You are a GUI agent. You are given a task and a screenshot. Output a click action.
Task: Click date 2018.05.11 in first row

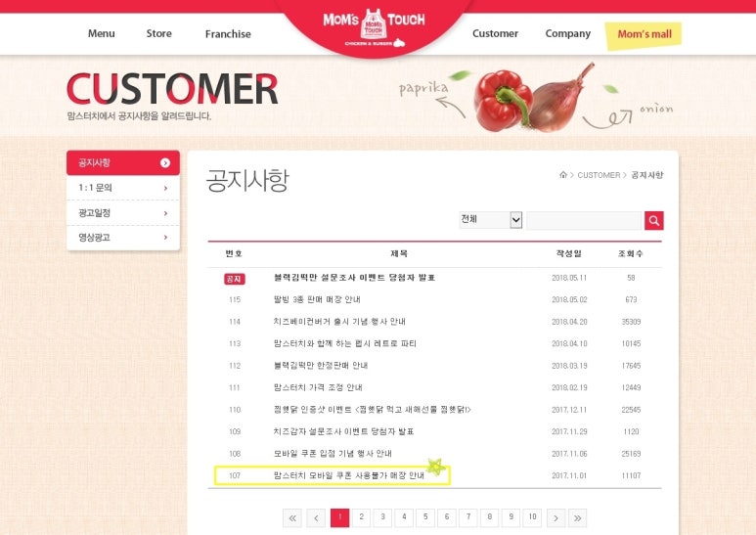coord(569,278)
